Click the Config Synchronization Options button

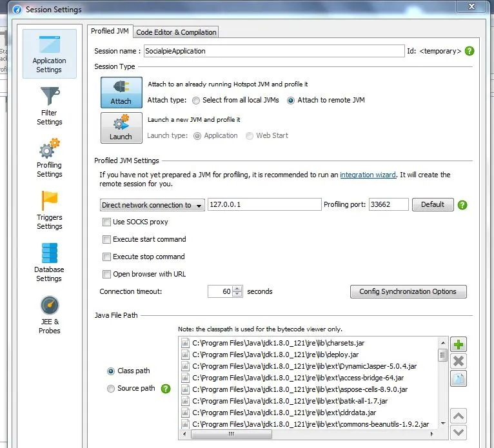tap(408, 291)
